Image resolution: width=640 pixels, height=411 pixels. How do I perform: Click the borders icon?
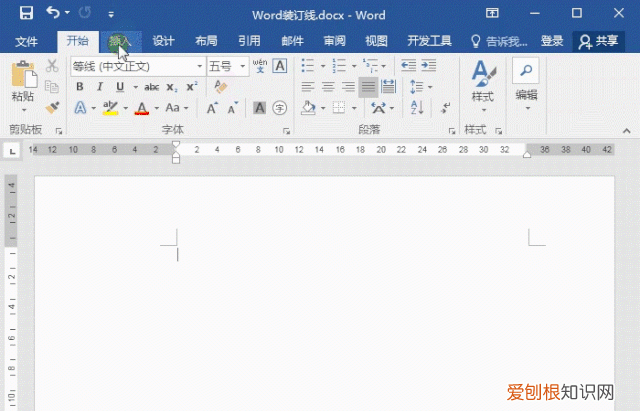click(339, 108)
